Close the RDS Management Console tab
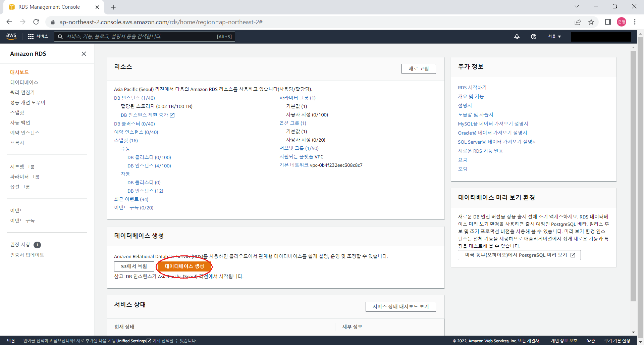 tap(97, 7)
